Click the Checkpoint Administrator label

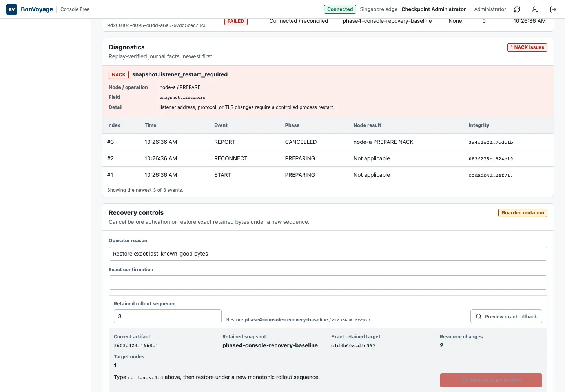(x=434, y=9)
